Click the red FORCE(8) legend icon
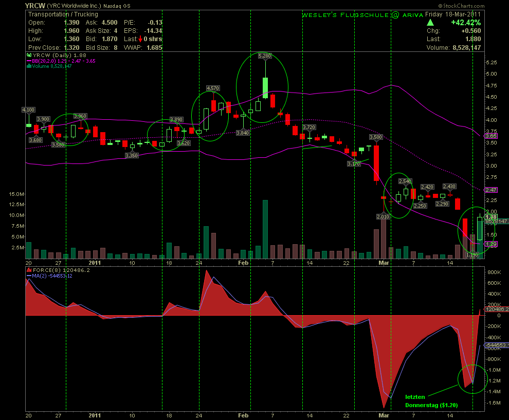 point(29,270)
